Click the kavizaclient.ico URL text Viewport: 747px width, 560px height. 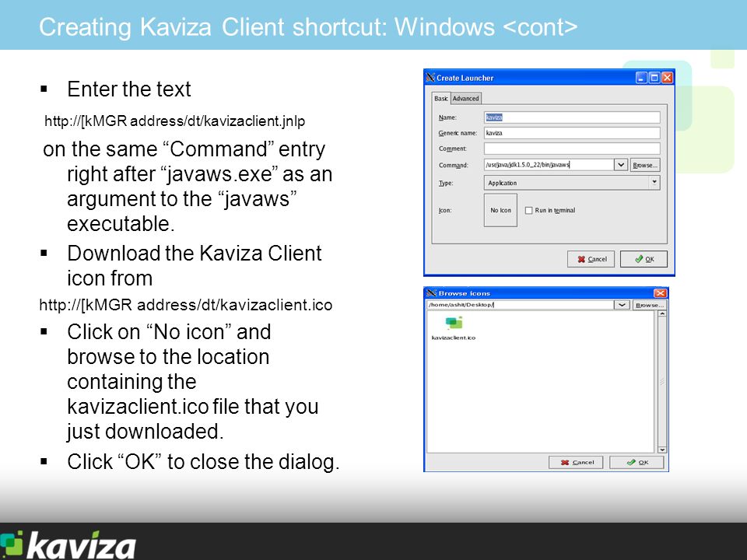click(x=186, y=305)
